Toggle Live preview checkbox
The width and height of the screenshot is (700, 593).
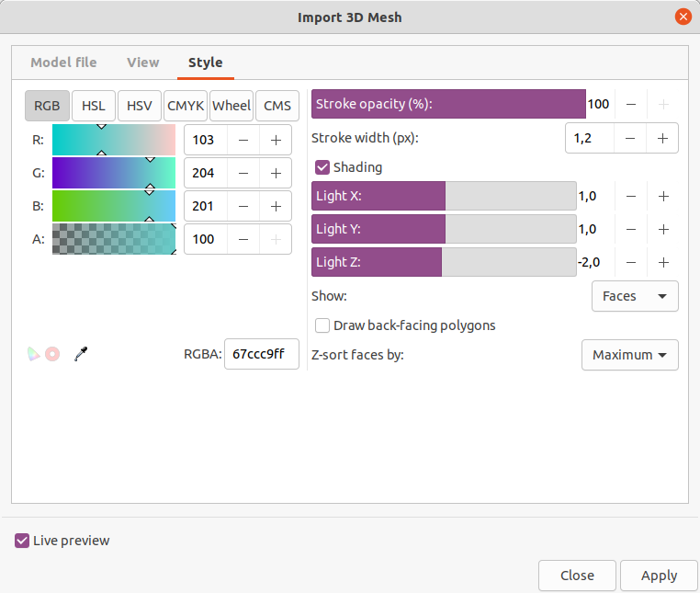tap(22, 541)
